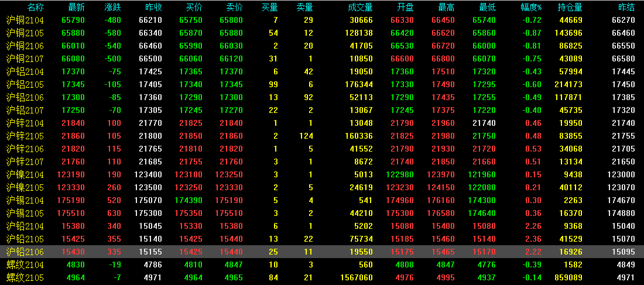The height and width of the screenshot is (285, 644).
Task: Select the 沪铜2104 contract row
Action: tap(322, 20)
